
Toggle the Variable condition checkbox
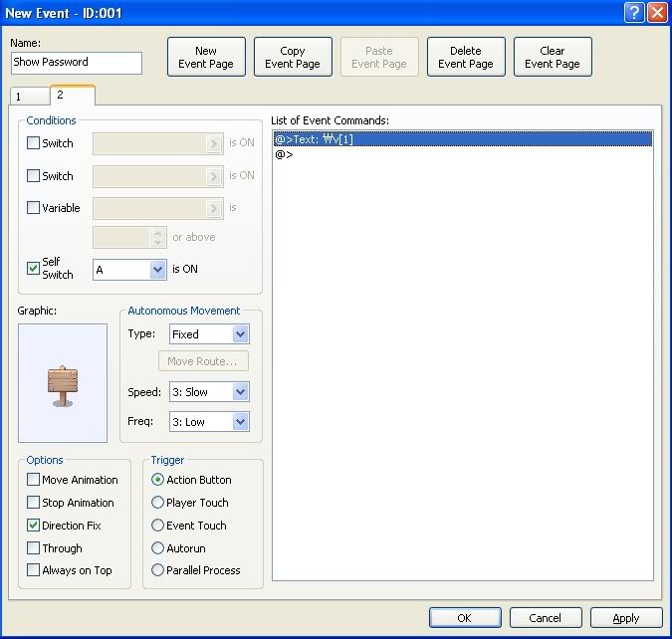[x=33, y=208]
